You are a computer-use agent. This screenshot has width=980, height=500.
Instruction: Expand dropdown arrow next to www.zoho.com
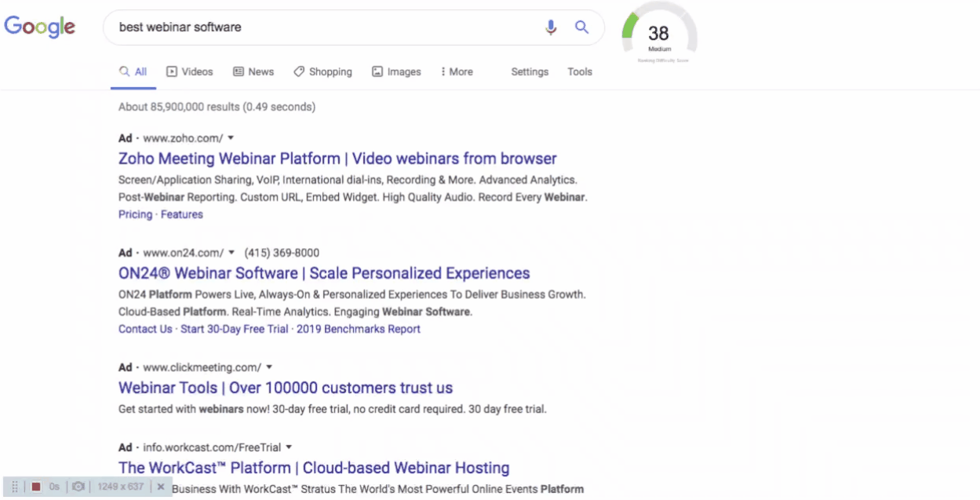[231, 138]
